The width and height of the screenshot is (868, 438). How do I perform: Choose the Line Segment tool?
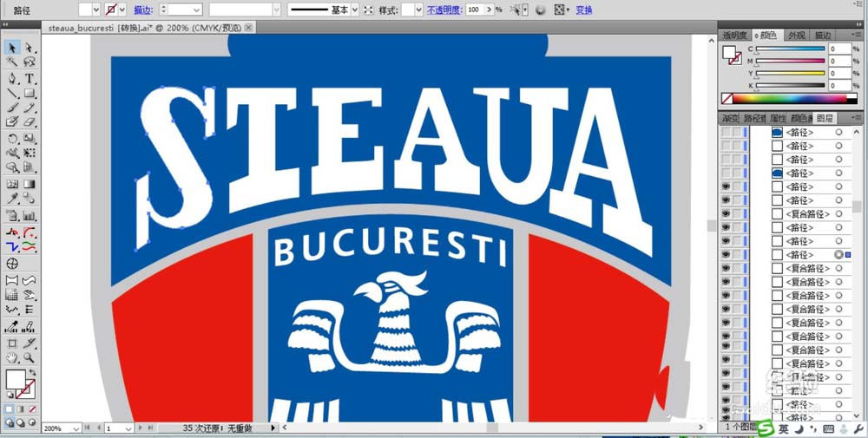tap(12, 93)
